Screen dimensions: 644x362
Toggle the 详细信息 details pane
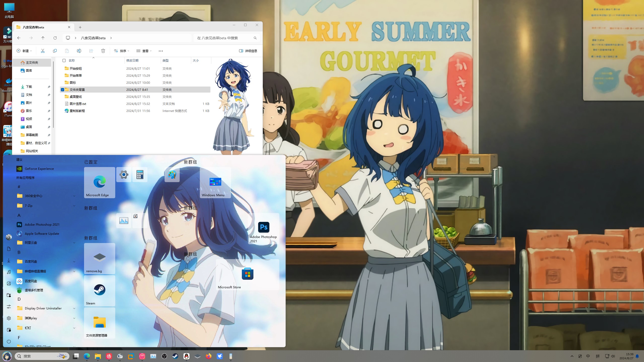click(x=248, y=51)
